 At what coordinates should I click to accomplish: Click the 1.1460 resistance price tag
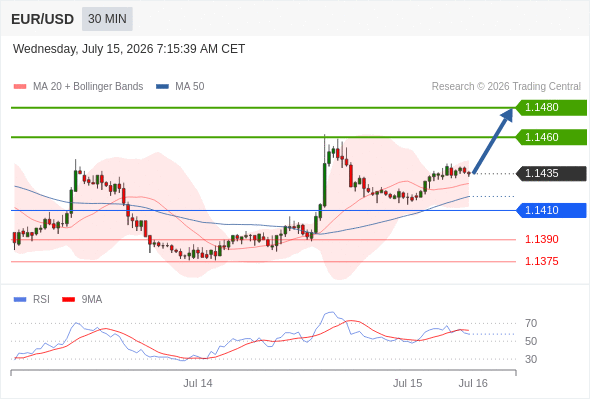551,137
